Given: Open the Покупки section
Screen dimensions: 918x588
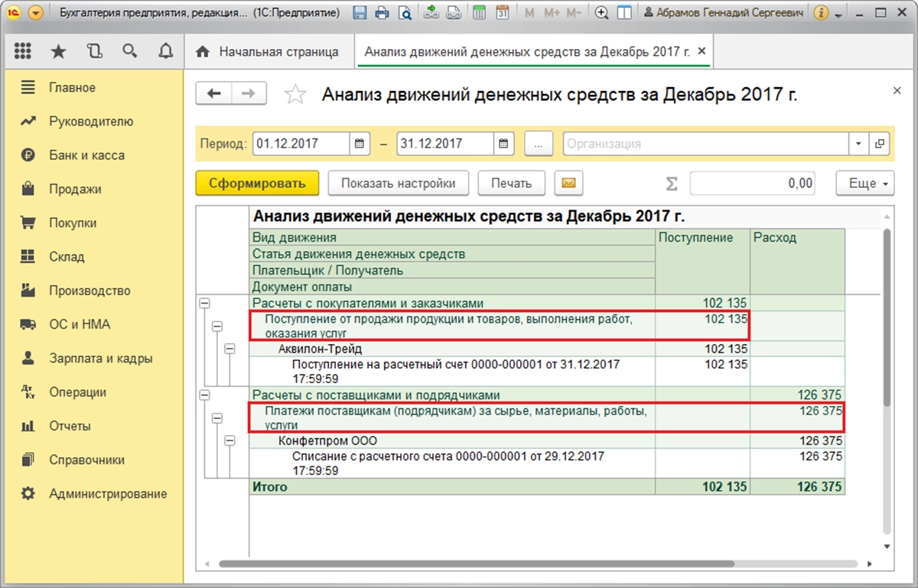Looking at the screenshot, I should click(x=92, y=223).
